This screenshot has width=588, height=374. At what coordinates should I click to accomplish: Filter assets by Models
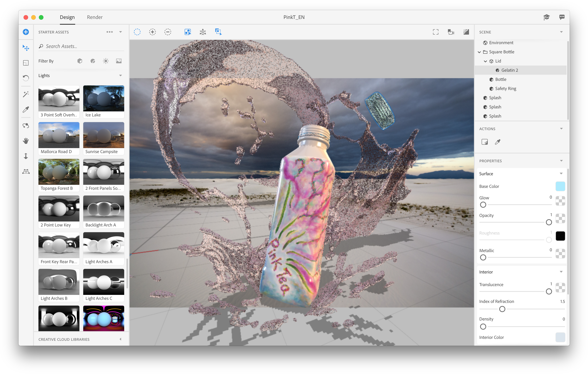point(80,61)
